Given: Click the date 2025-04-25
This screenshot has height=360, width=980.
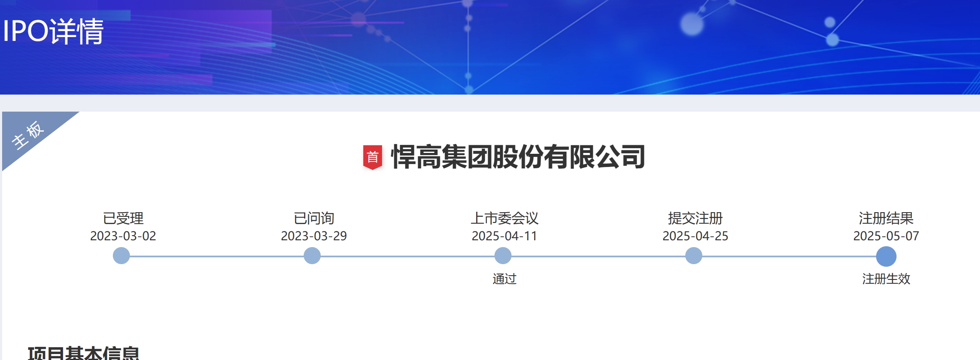Looking at the screenshot, I should click(x=695, y=236).
